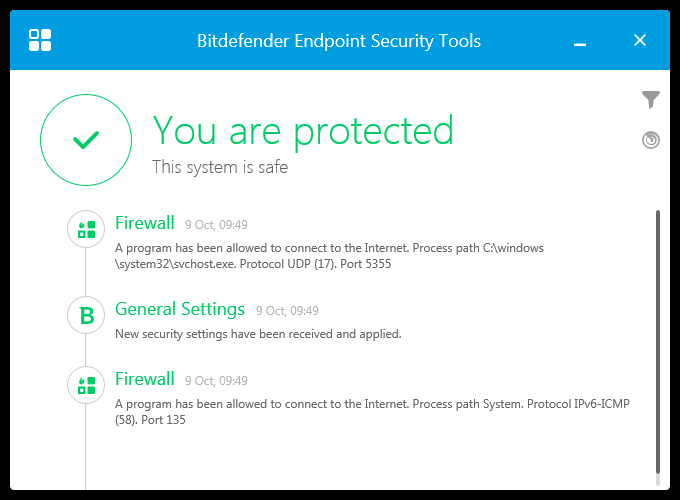Viewport: 680px width, 500px height.
Task: Click the Bitdefender Endpoint Security Tools title
Action: point(339,41)
